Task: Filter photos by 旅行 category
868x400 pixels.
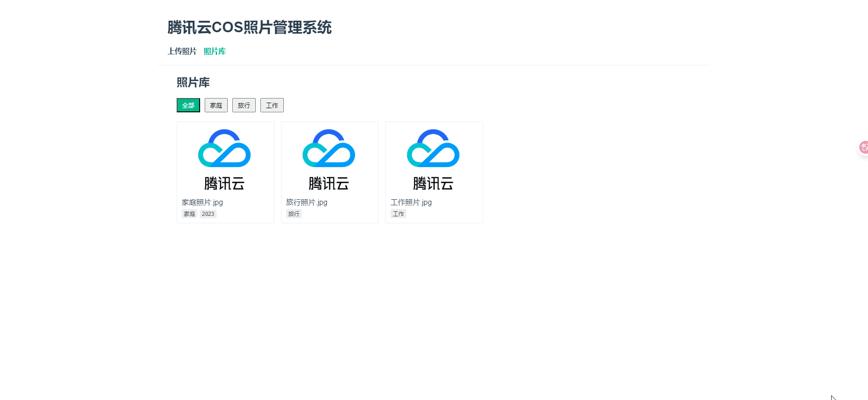Action: (x=244, y=105)
